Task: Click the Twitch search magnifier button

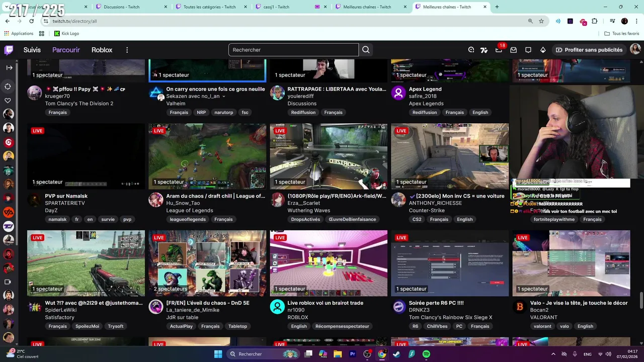Action: point(366,50)
